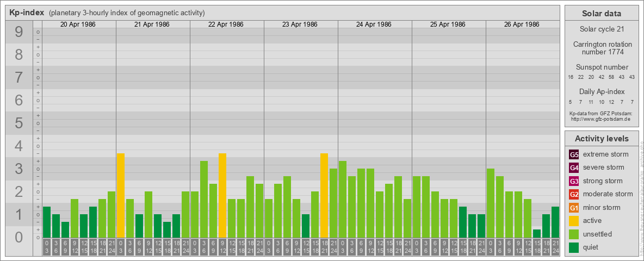The image size is (644, 261).
Task: Click the 'moderate storm' legend label
Action: (x=608, y=194)
